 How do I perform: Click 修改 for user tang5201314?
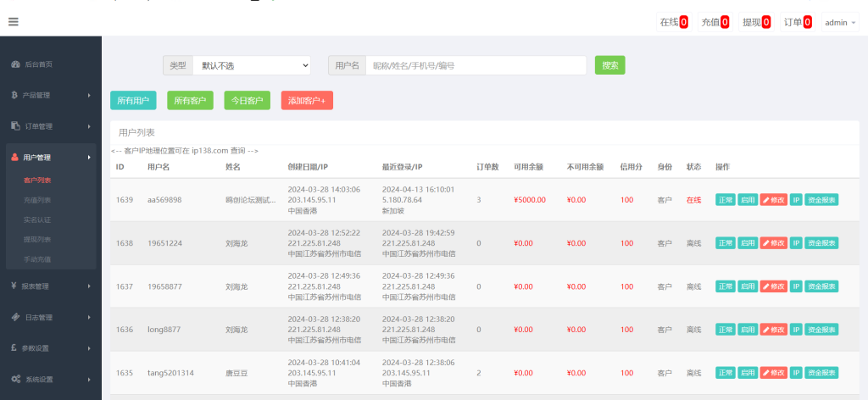click(773, 372)
